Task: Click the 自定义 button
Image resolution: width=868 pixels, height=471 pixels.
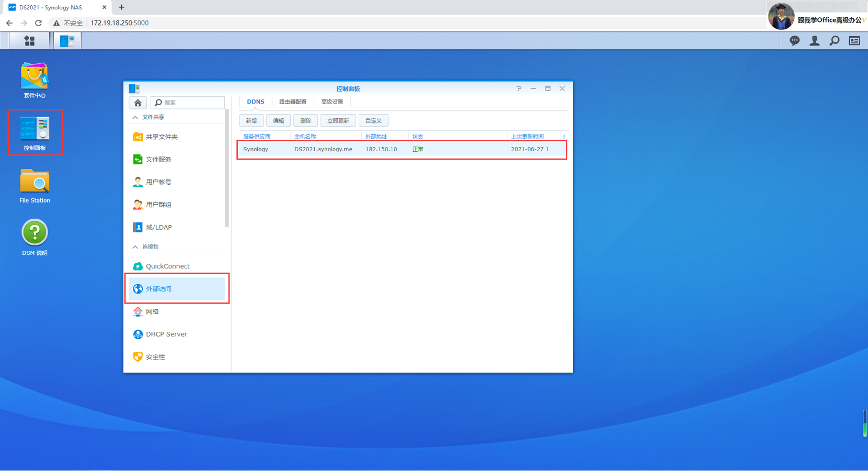Action: tap(373, 120)
